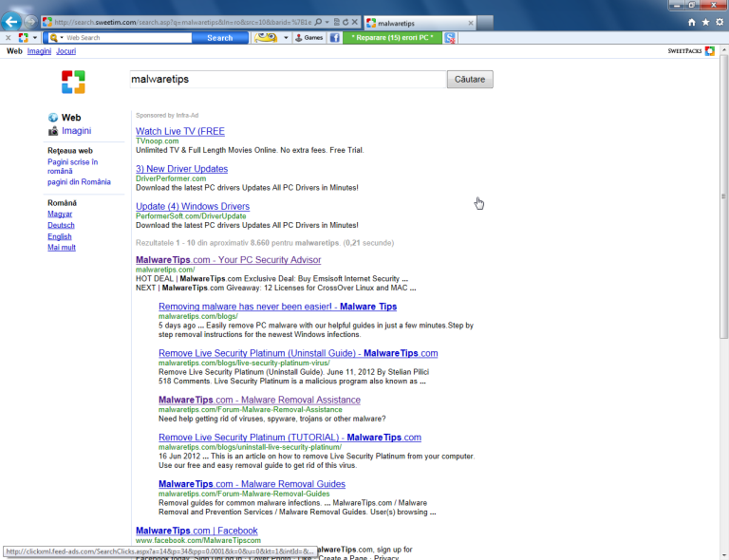This screenshot has height=560, width=729.
Task: Refresh the page using the reload icon
Action: point(346,22)
